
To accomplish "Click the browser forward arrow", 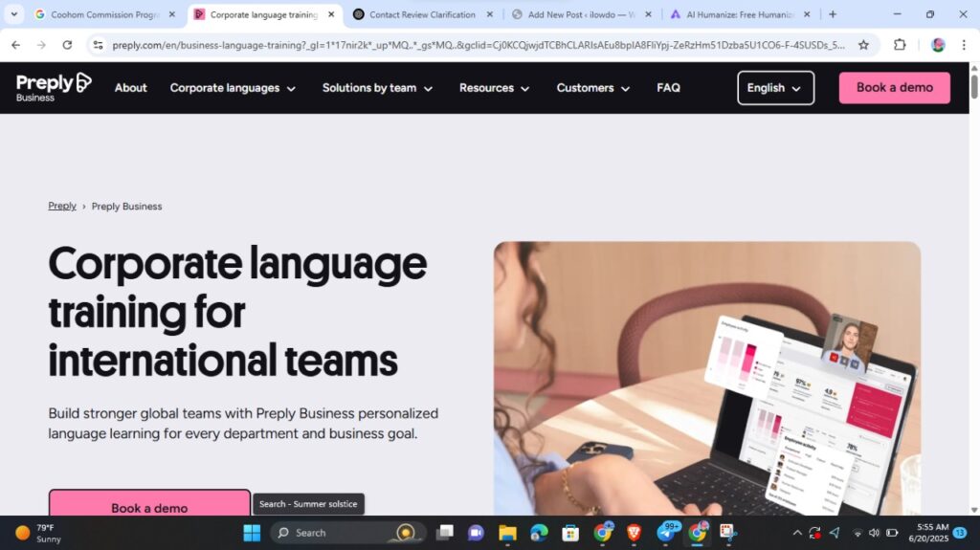I will tap(41, 45).
